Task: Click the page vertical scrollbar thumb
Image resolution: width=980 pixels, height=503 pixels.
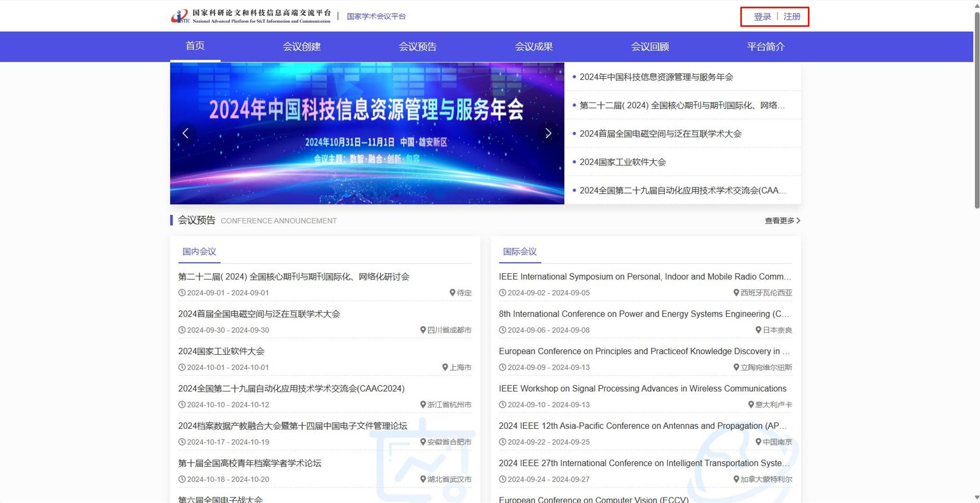Action: pos(976,110)
